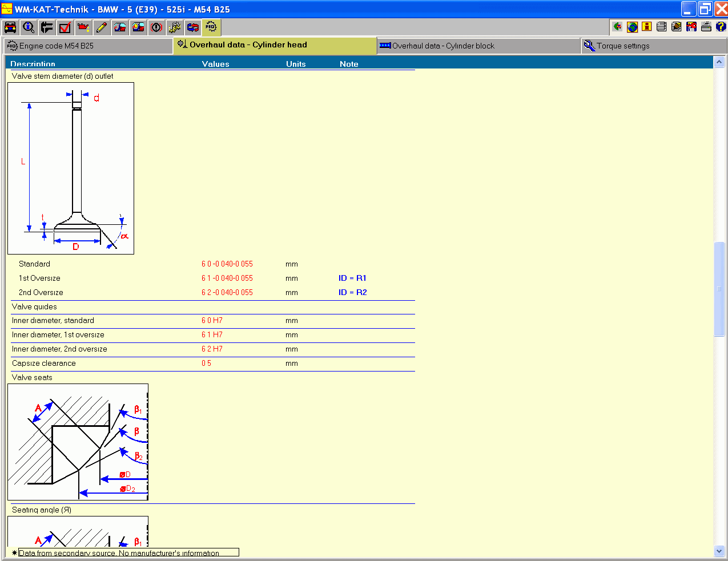Click the valve stem dimension diagram
728x561 pixels.
(x=71, y=168)
